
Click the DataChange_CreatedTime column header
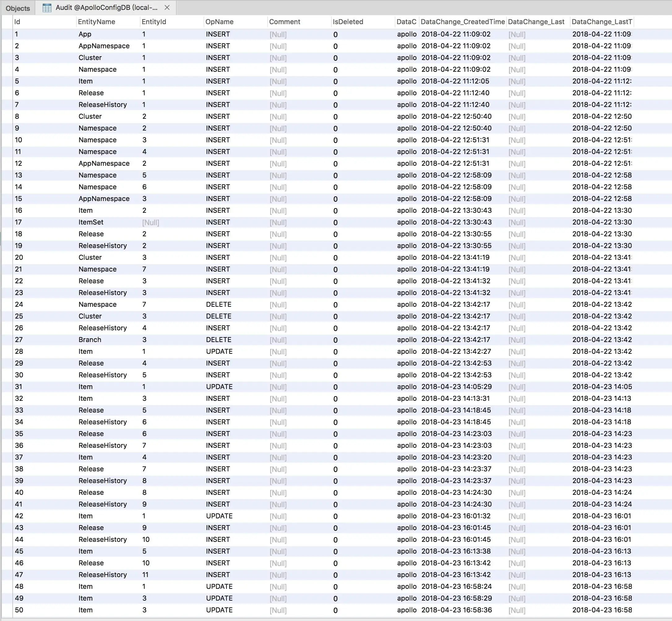[463, 22]
